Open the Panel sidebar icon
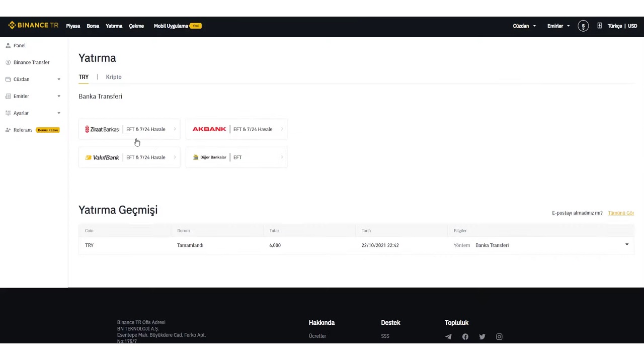Image resolution: width=644 pixels, height=362 pixels. click(8, 45)
